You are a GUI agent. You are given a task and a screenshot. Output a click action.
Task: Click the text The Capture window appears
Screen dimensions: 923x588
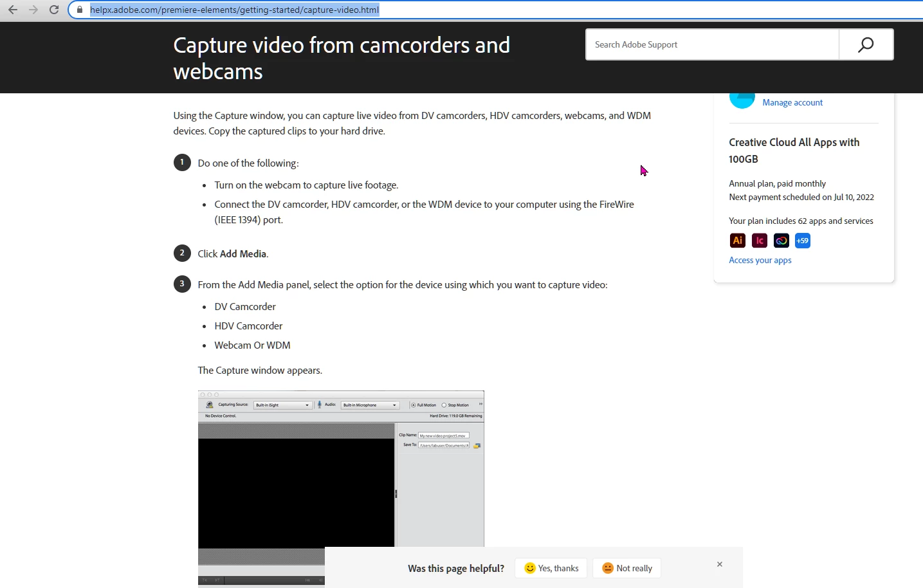[x=260, y=370]
